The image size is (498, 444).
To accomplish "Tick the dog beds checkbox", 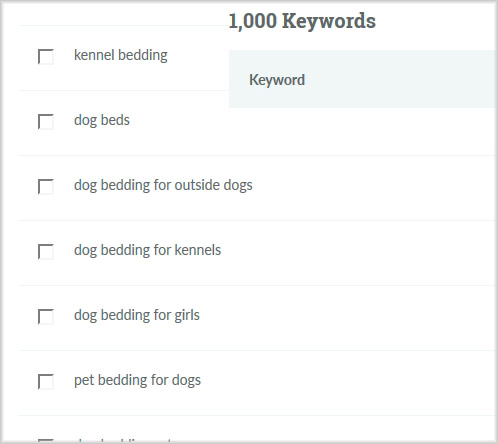I will (46, 122).
